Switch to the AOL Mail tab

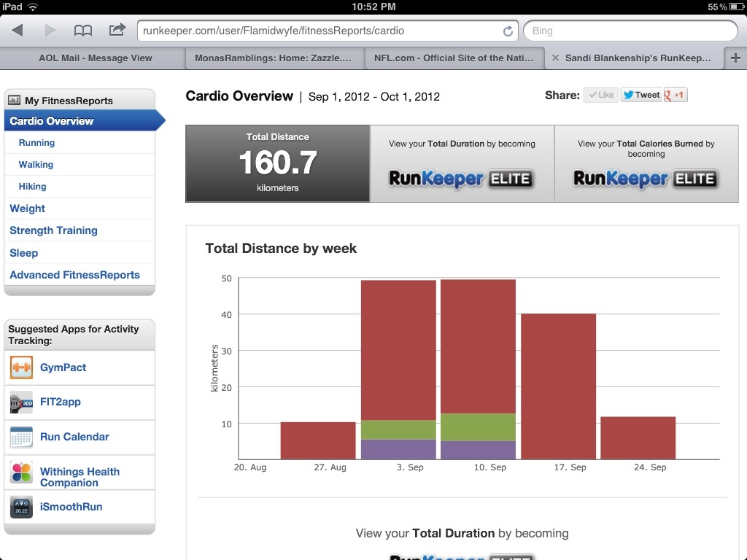95,58
